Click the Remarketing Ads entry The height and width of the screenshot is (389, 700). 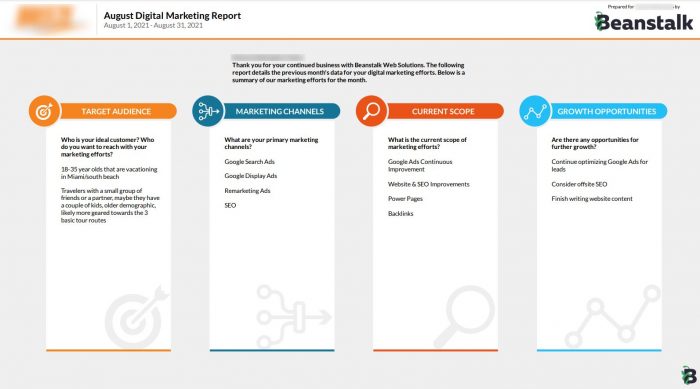click(x=247, y=191)
